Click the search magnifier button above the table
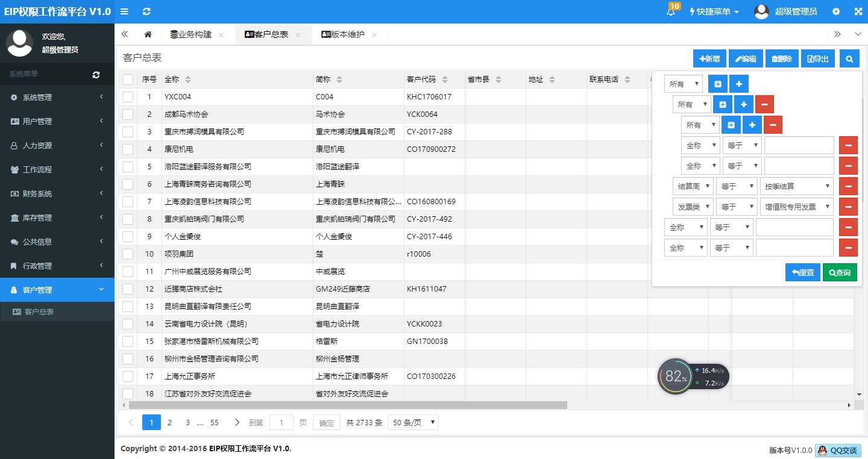 tap(849, 58)
